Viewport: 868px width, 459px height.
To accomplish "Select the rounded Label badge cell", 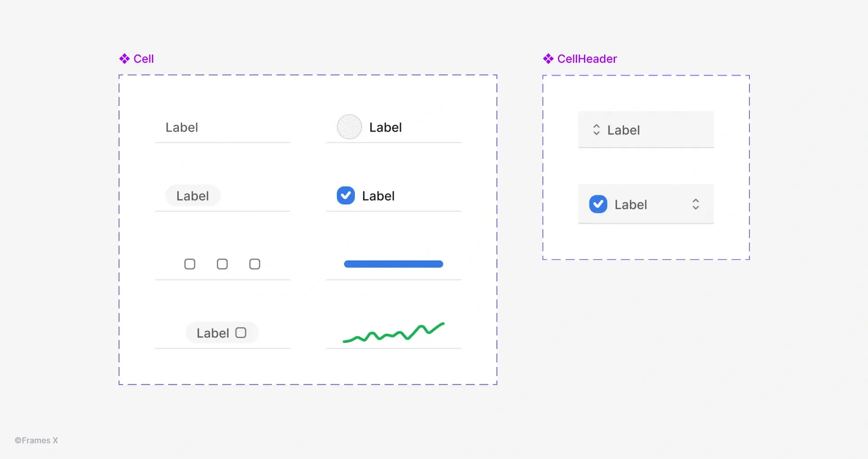I will pyautogui.click(x=193, y=195).
